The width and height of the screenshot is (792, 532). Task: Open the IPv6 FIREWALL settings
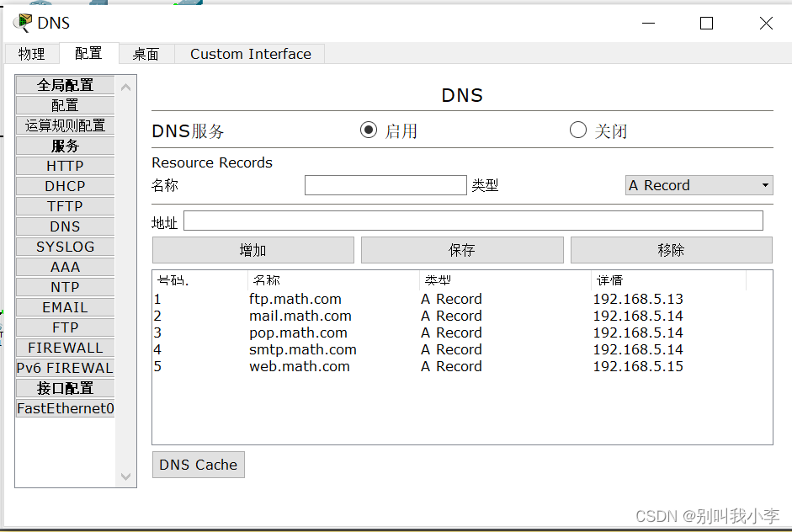[65, 368]
